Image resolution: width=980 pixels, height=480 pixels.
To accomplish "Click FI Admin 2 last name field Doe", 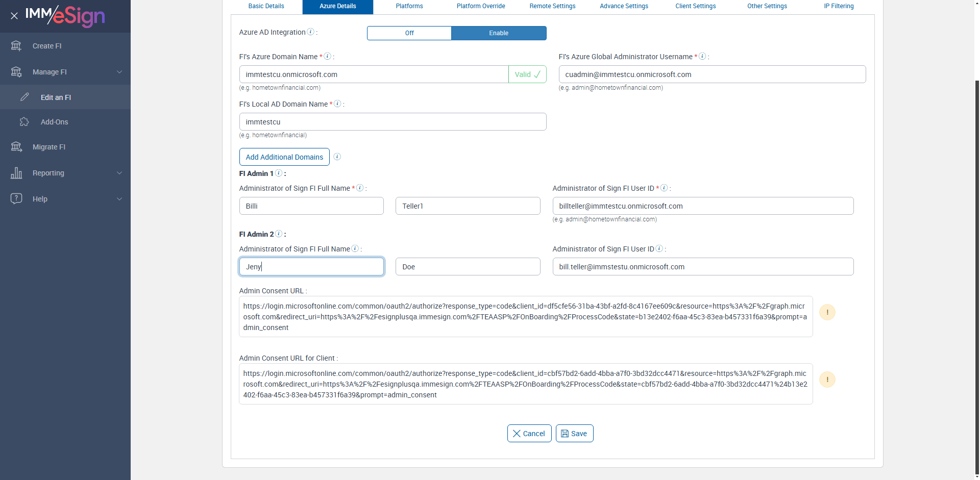I will (468, 267).
